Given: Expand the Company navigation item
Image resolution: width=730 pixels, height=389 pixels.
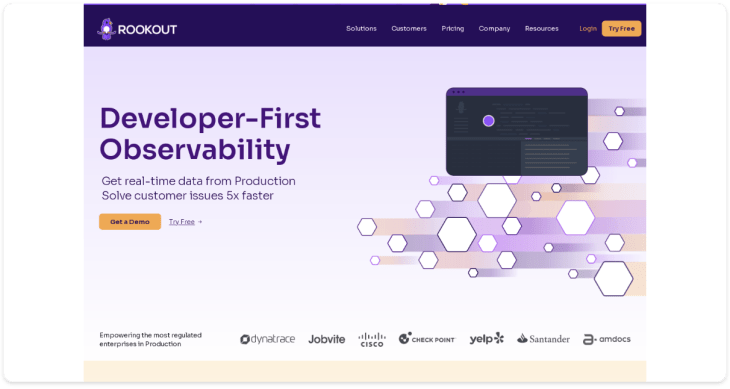Looking at the screenshot, I should click(494, 28).
